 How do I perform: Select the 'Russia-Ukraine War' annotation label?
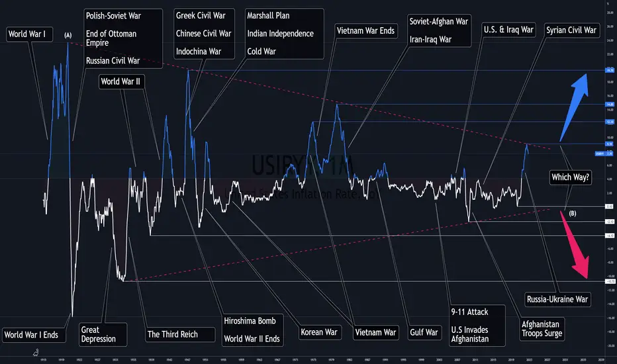click(557, 299)
